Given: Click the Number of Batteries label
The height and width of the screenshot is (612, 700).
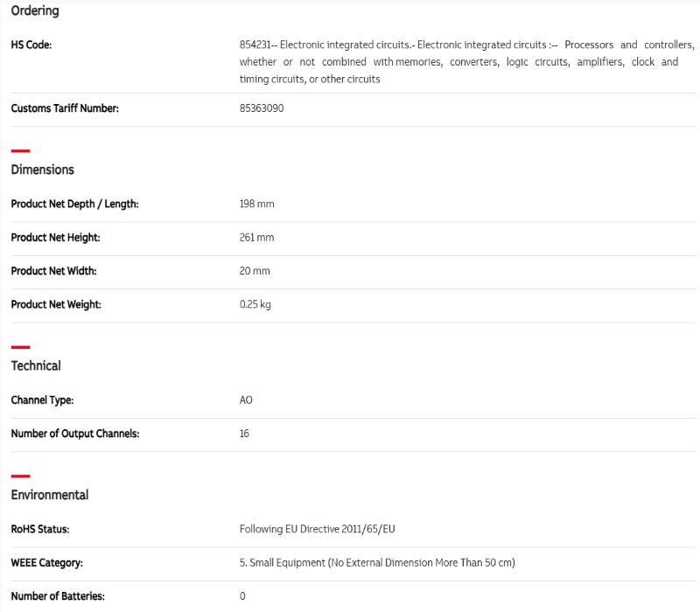Looking at the screenshot, I should [58, 596].
